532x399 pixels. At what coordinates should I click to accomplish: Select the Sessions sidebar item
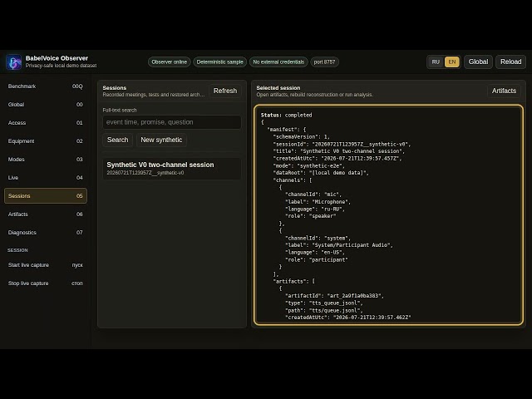(46, 196)
